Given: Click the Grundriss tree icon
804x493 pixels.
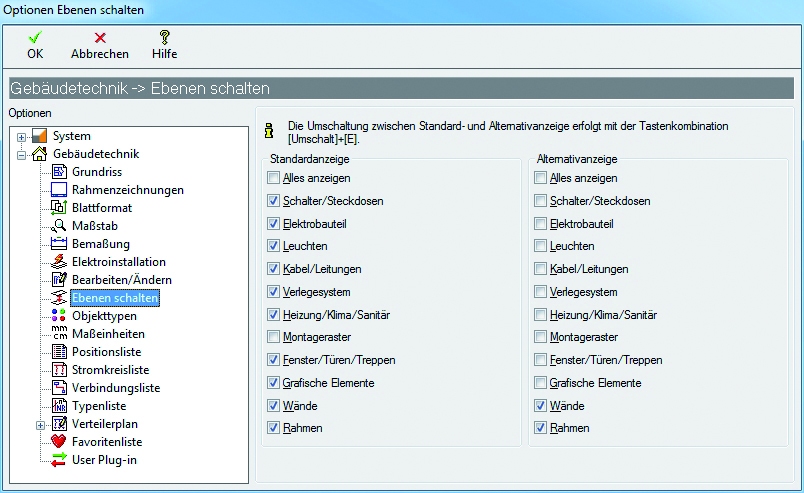Looking at the screenshot, I should click(58, 172).
